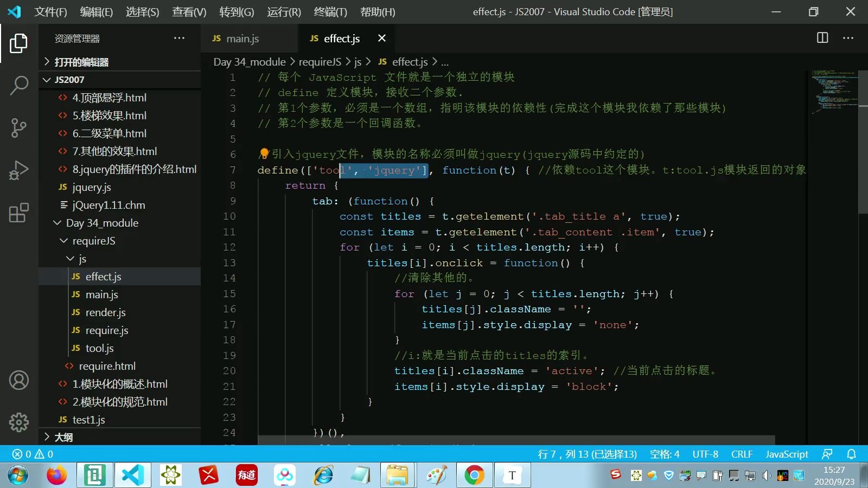Open the 转到(G) menu
The height and width of the screenshot is (488, 868).
237,11
